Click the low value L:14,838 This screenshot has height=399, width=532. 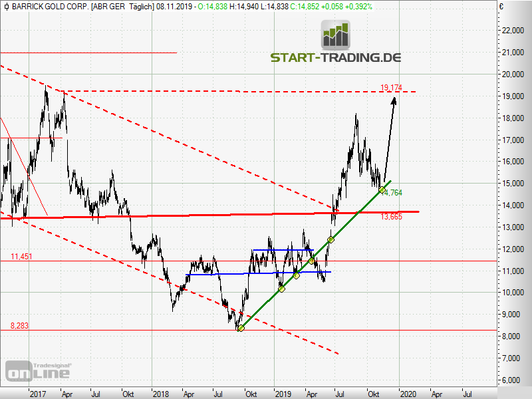click(x=274, y=7)
